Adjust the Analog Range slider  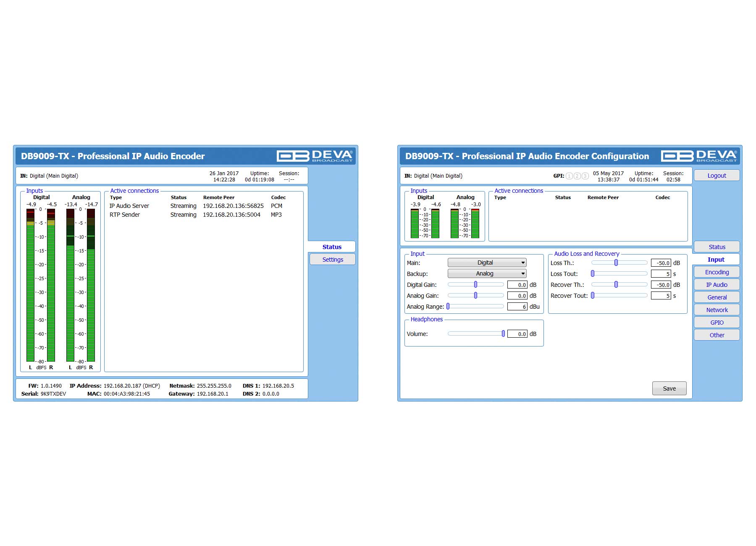tap(476, 306)
